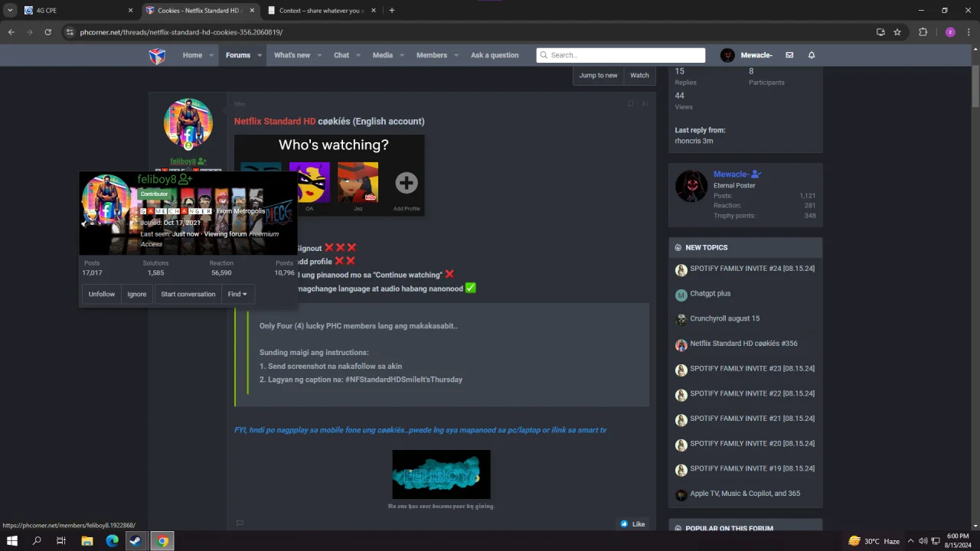Expand the What's new dropdown arrow
This screenshot has width=980, height=551.
pos(319,55)
